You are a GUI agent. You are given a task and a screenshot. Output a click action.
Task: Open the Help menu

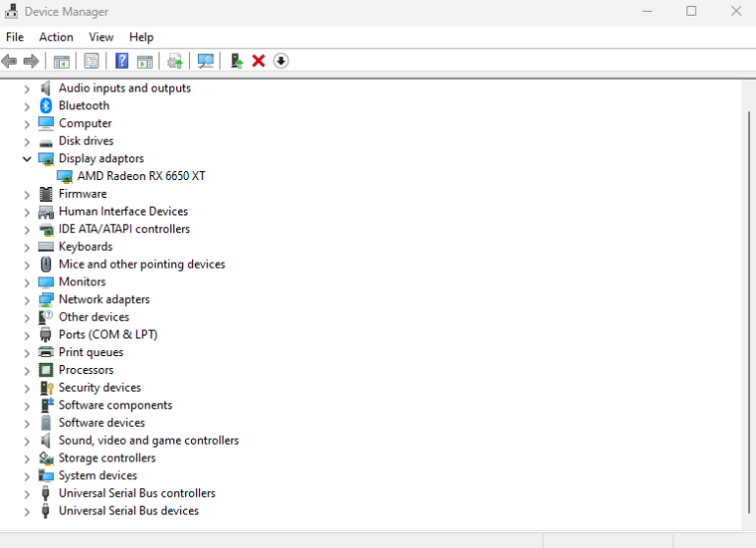pos(142,37)
